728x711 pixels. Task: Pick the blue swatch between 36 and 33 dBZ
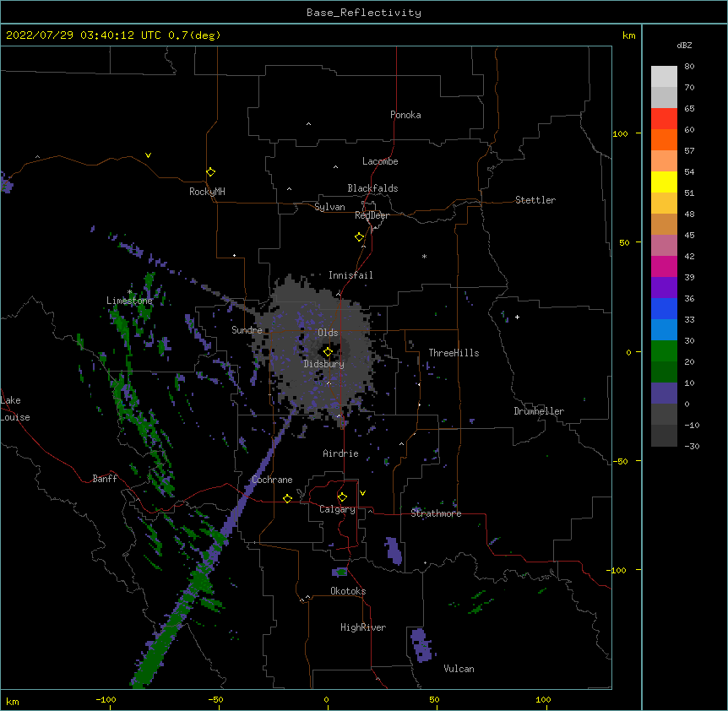[664, 308]
